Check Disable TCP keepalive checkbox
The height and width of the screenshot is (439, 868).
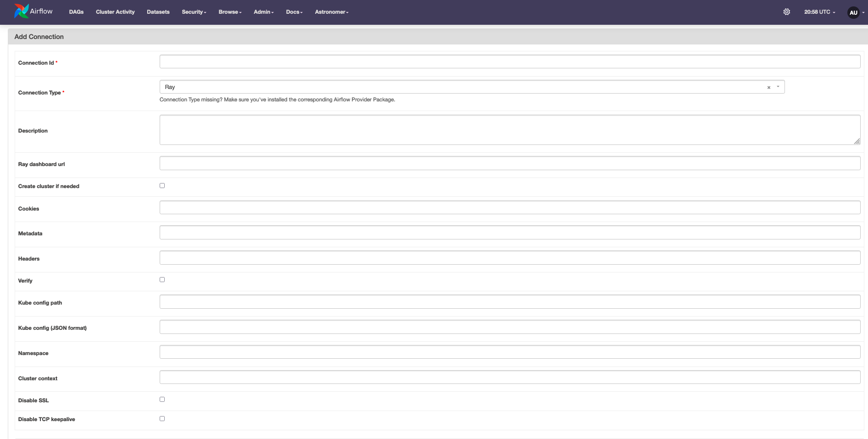(162, 419)
